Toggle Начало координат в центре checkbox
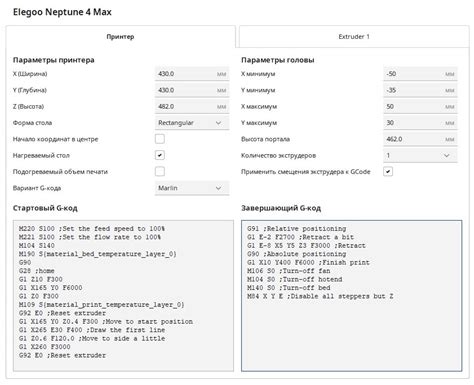Screen dimensions: 474x385 point(160,139)
